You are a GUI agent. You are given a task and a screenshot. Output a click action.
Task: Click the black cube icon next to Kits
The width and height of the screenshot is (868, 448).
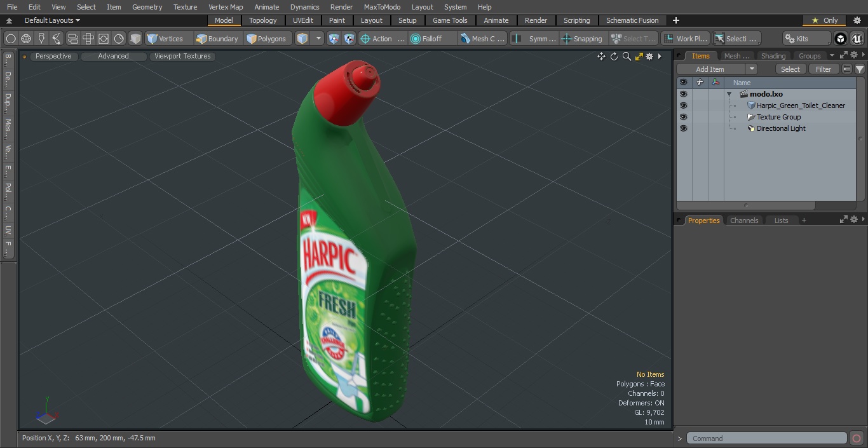coord(841,39)
